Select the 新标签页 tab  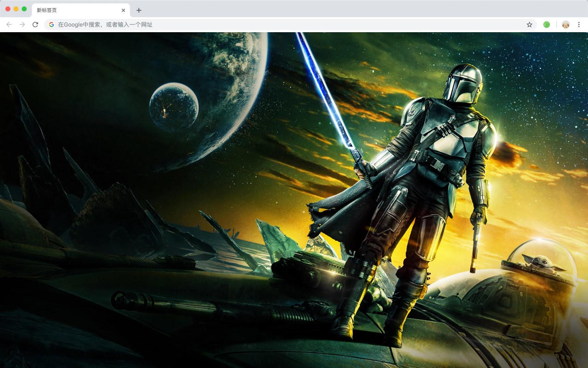pyautogui.click(x=80, y=10)
